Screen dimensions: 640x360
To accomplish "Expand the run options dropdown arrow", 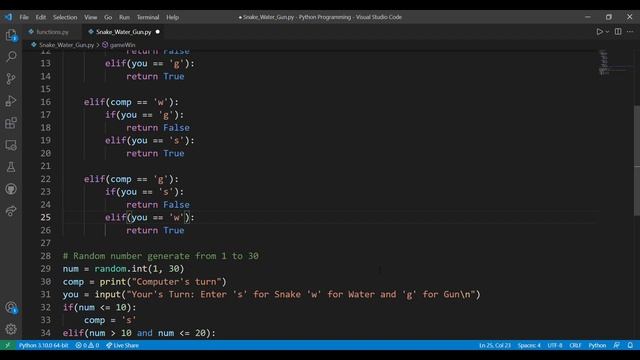I will pyautogui.click(x=607, y=32).
